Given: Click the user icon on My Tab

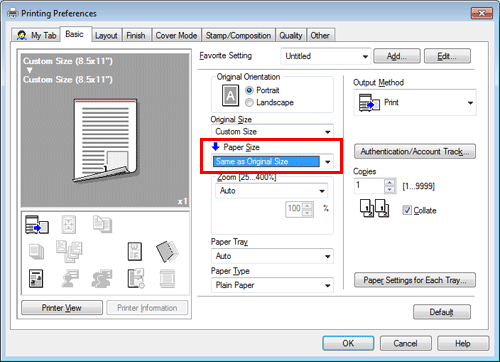Looking at the screenshot, I should pyautogui.click(x=22, y=35).
